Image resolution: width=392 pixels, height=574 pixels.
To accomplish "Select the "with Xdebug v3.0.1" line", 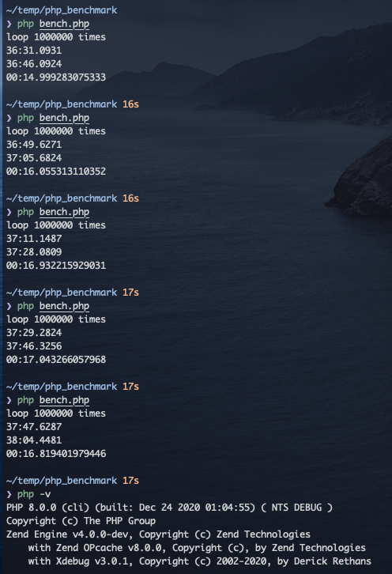I will [x=199, y=561].
